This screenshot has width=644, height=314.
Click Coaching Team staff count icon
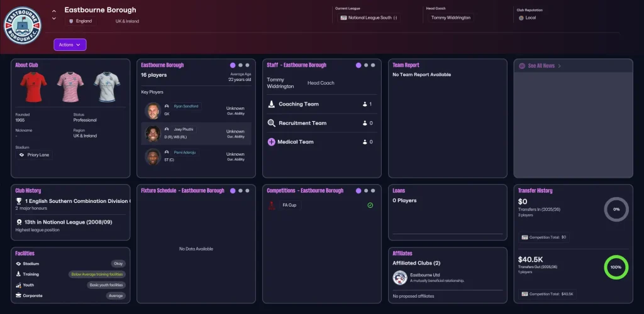(x=365, y=104)
